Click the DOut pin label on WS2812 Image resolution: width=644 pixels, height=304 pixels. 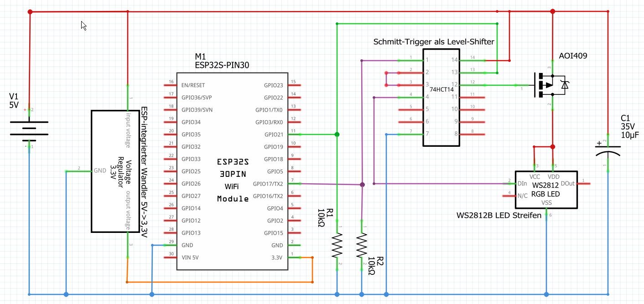click(568, 184)
